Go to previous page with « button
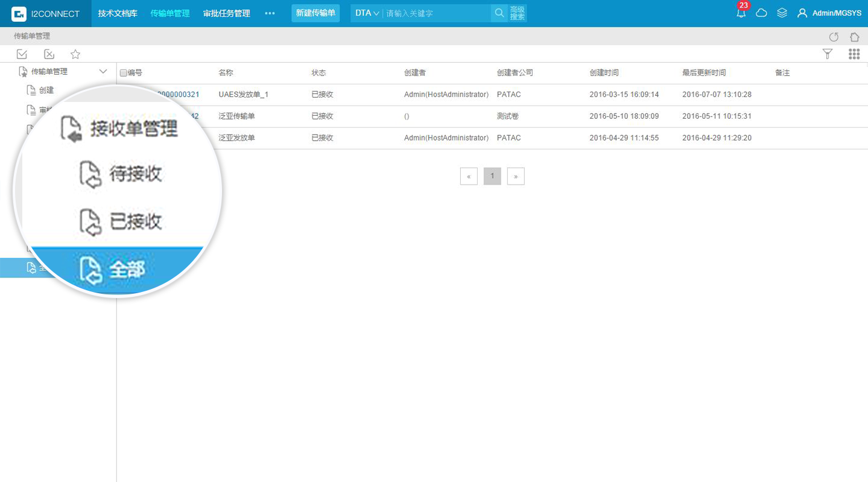This screenshot has height=482, width=868. [x=469, y=176]
